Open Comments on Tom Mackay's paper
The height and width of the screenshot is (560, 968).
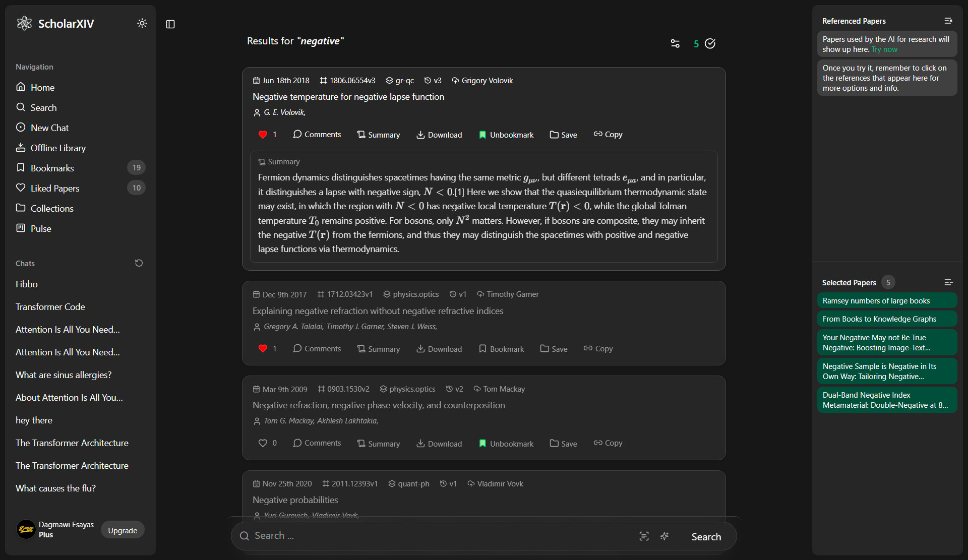317,444
